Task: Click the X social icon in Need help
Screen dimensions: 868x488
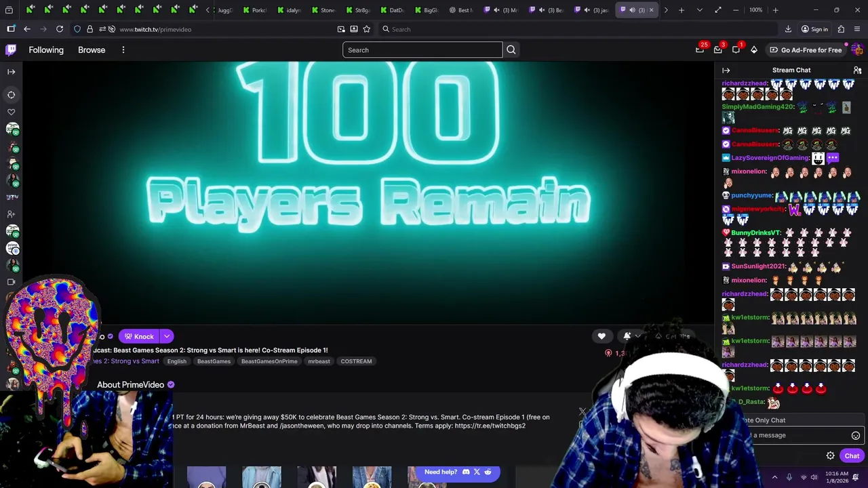Action: coord(477,472)
